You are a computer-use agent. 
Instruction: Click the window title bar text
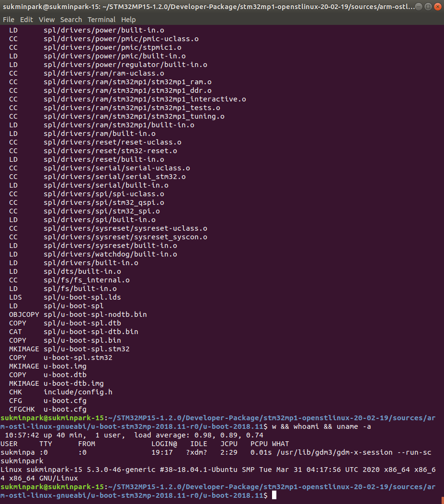(x=208, y=6)
